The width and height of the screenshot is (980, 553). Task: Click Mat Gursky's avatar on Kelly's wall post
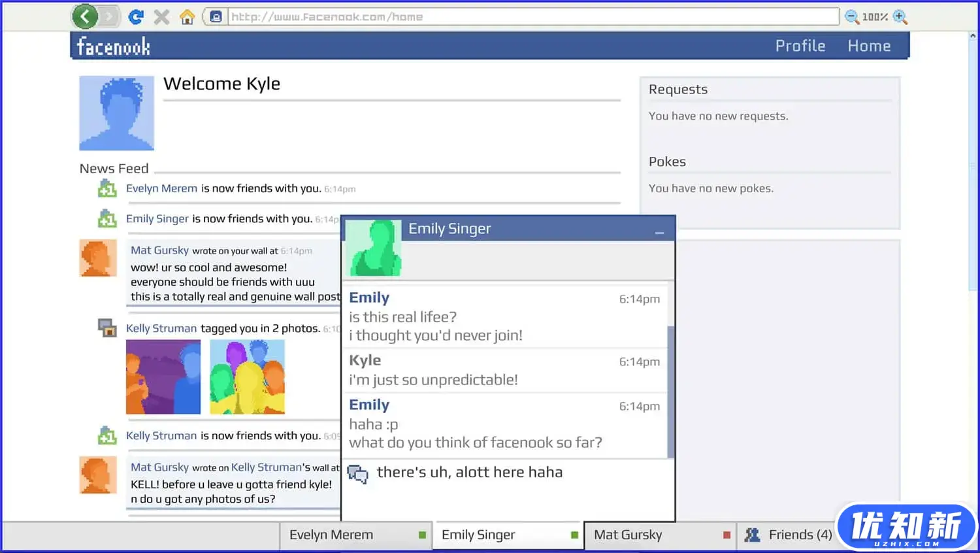click(98, 475)
